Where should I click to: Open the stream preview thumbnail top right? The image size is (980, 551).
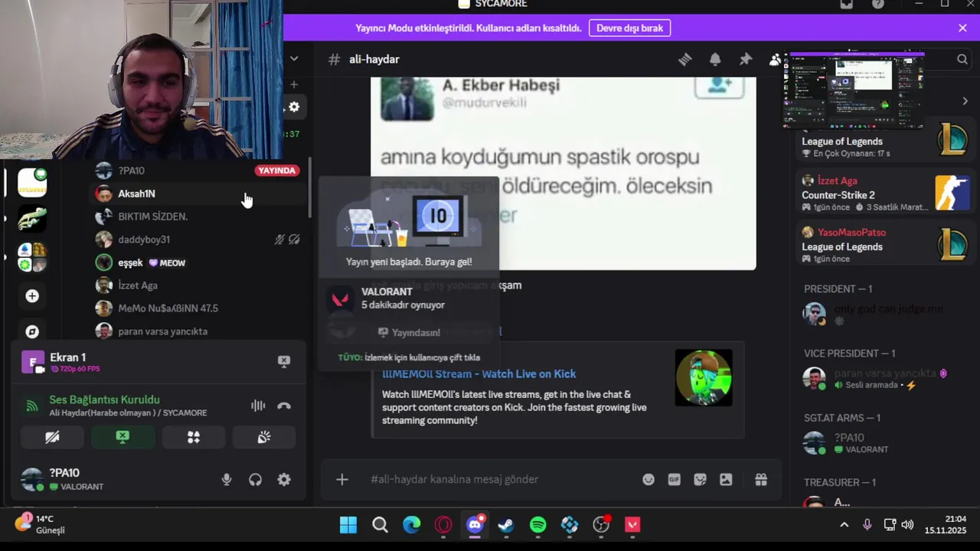[x=853, y=90]
